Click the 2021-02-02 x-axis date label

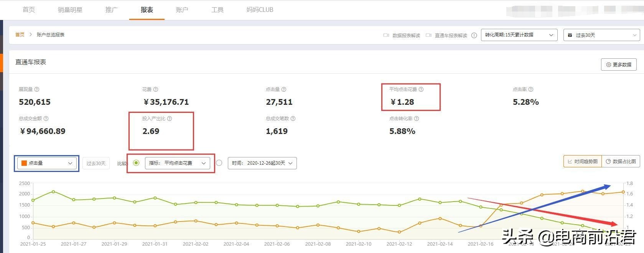point(196,244)
